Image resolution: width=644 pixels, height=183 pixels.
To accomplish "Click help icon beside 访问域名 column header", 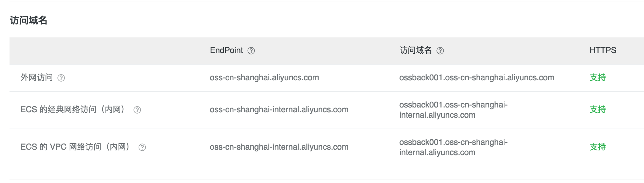I will pyautogui.click(x=440, y=51).
